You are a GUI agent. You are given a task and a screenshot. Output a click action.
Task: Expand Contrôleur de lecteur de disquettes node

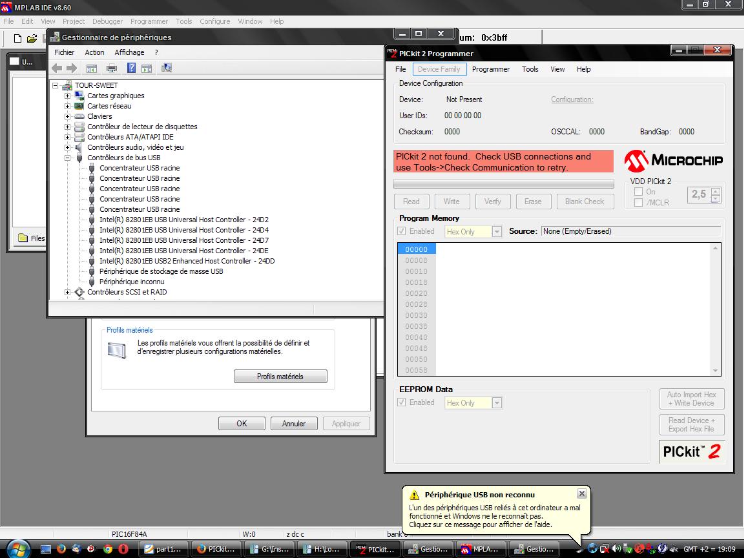click(x=67, y=127)
